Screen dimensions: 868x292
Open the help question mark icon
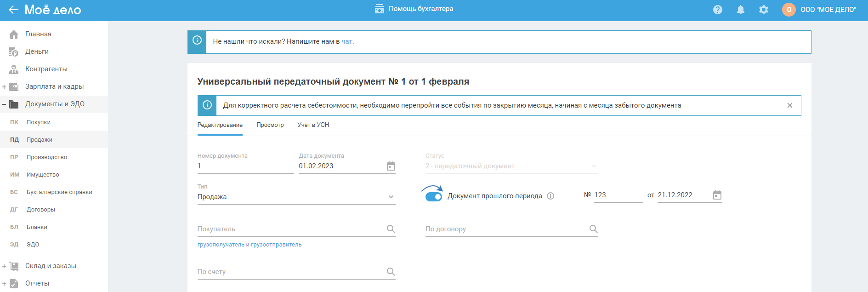tap(717, 10)
